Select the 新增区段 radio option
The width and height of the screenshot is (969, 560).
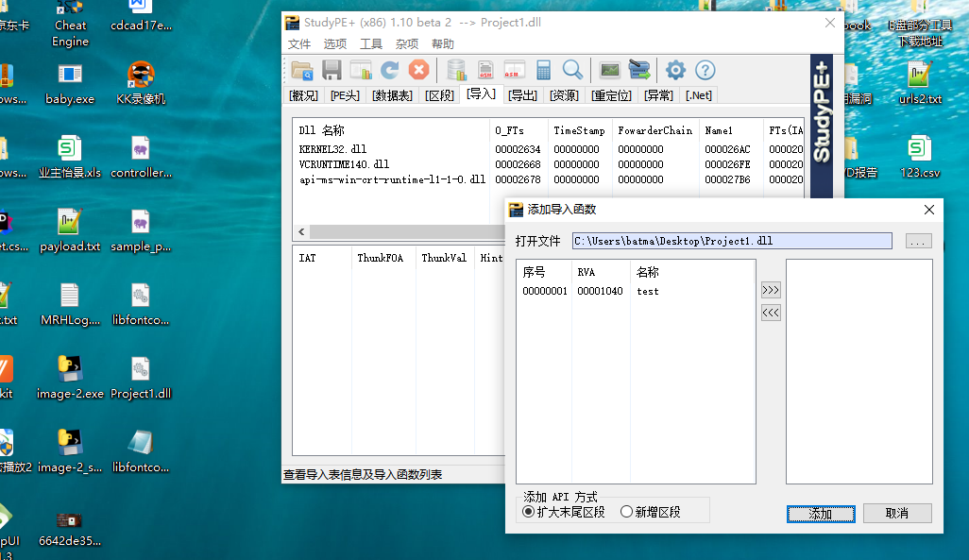(x=651, y=512)
